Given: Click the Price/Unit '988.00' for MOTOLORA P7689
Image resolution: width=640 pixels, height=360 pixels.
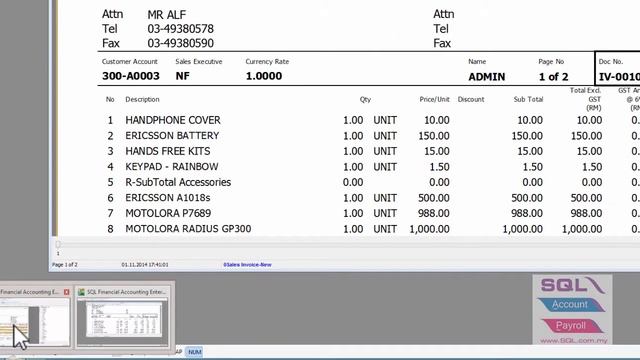Looking at the screenshot, I should [434, 213].
